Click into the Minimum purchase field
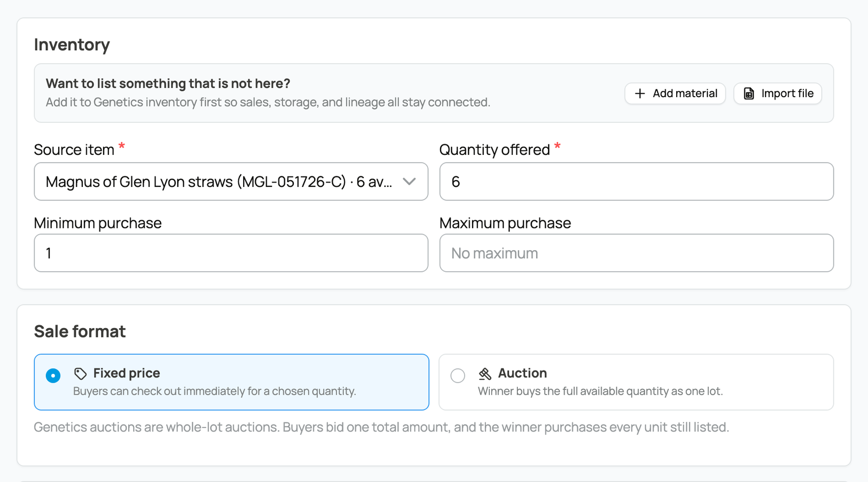This screenshot has width=868, height=482. pyautogui.click(x=231, y=253)
